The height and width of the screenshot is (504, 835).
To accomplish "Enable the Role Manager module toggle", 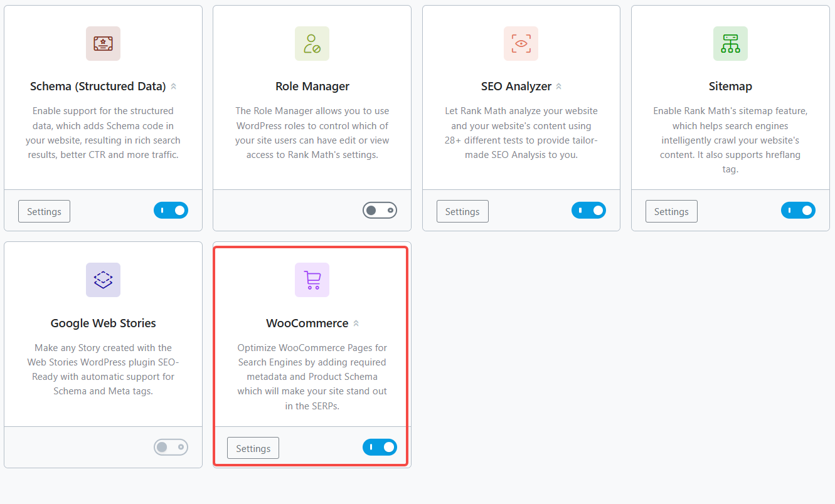I will click(380, 210).
